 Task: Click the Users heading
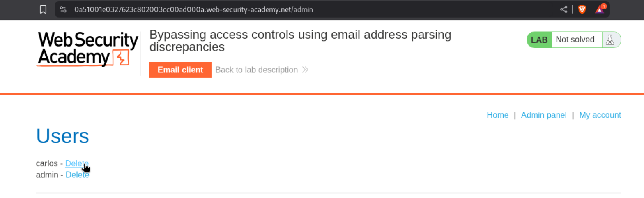click(62, 136)
